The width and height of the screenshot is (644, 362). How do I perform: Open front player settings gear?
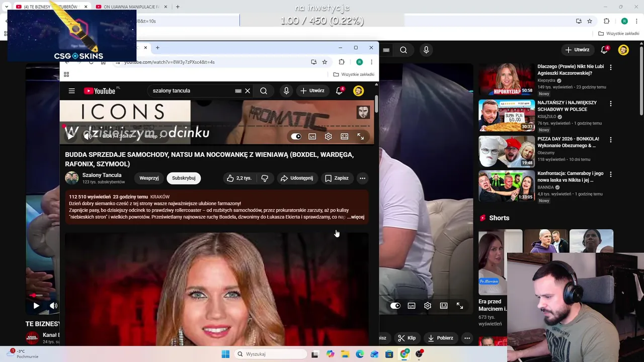point(328,136)
